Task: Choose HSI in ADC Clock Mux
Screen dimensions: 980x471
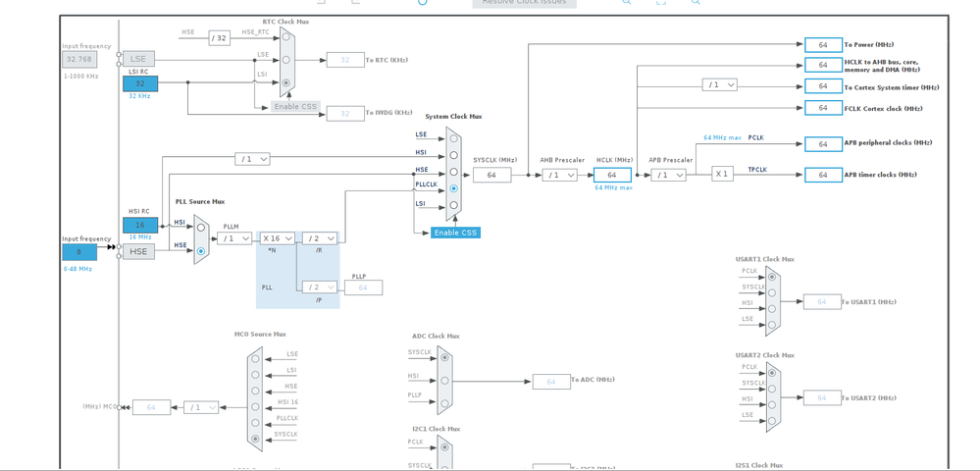Action: coord(444,381)
